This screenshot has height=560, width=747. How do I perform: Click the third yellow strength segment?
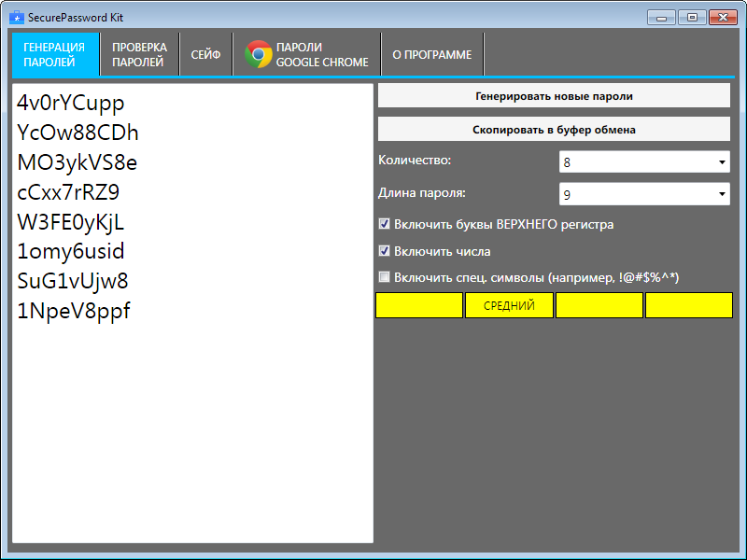pos(599,305)
